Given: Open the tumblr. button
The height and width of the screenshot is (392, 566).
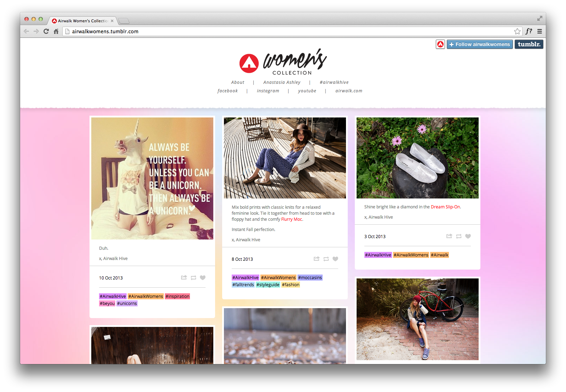Looking at the screenshot, I should pos(529,44).
